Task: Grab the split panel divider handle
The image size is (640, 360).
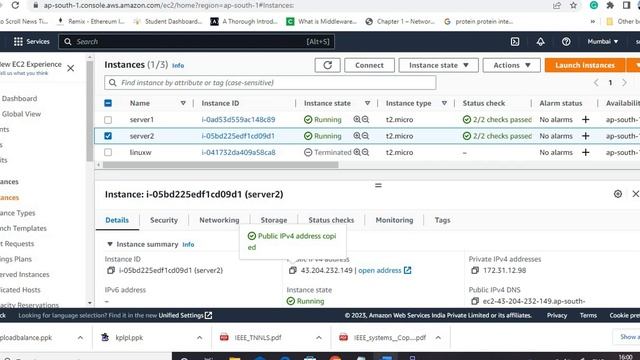Action: (378, 185)
